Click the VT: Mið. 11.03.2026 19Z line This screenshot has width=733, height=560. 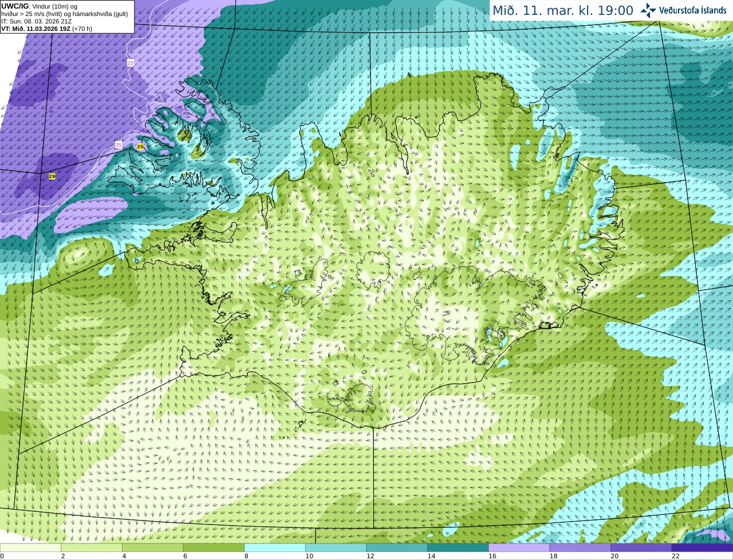pyautogui.click(x=46, y=29)
